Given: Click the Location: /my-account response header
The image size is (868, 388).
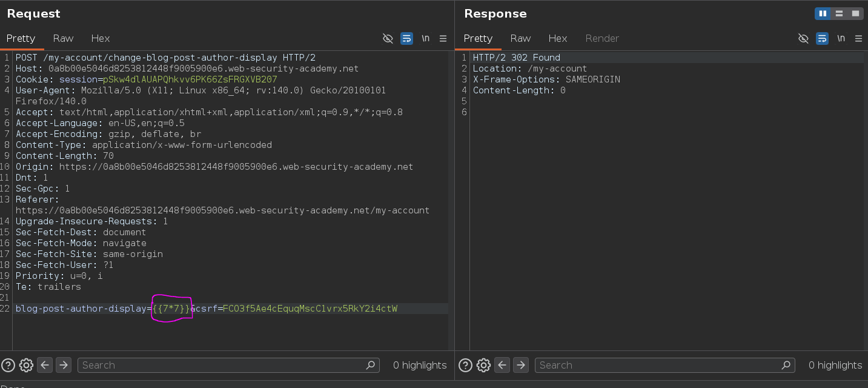Looking at the screenshot, I should pos(530,69).
